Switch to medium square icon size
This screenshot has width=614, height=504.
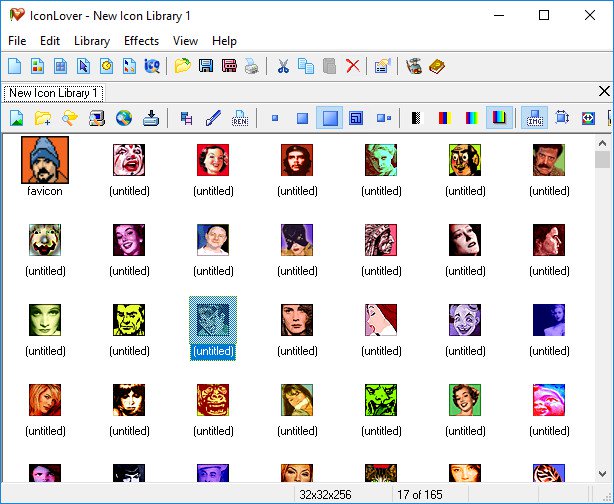coord(302,118)
